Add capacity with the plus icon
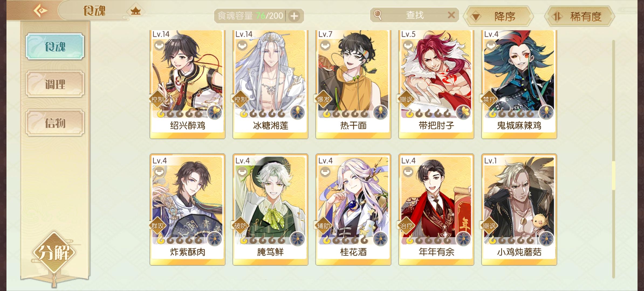Image resolution: width=644 pixels, height=291 pixels. click(294, 16)
